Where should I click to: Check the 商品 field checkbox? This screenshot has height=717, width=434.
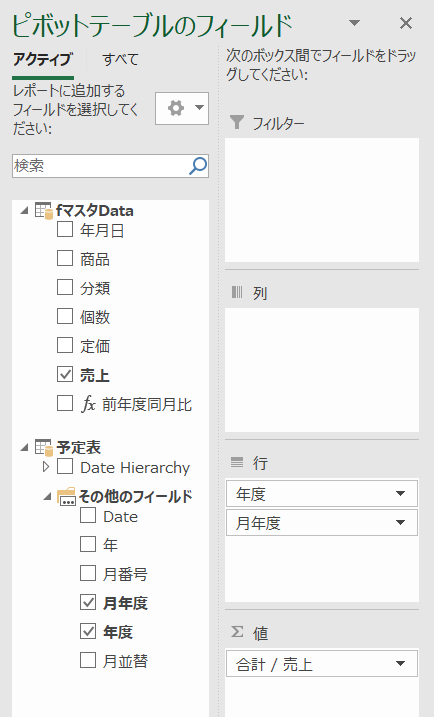pos(65,258)
